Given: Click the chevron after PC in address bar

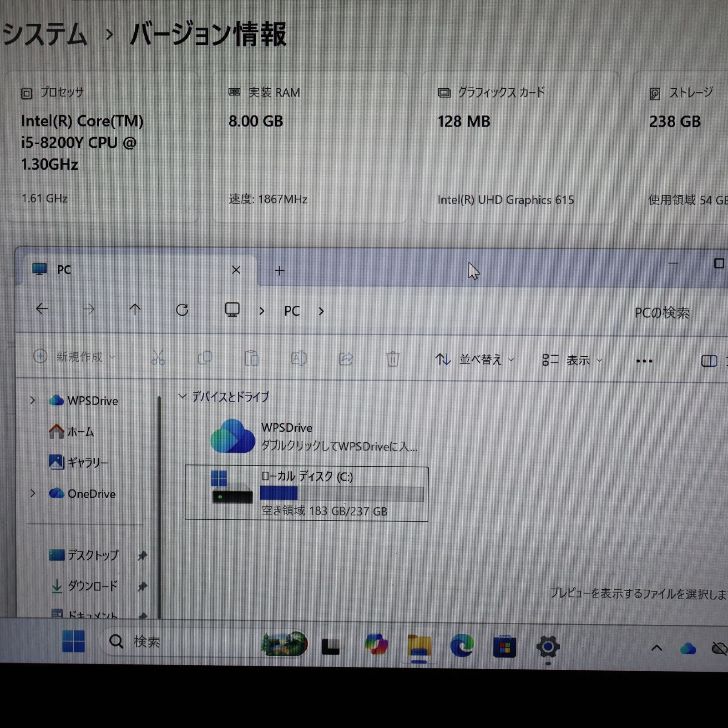Looking at the screenshot, I should [321, 312].
